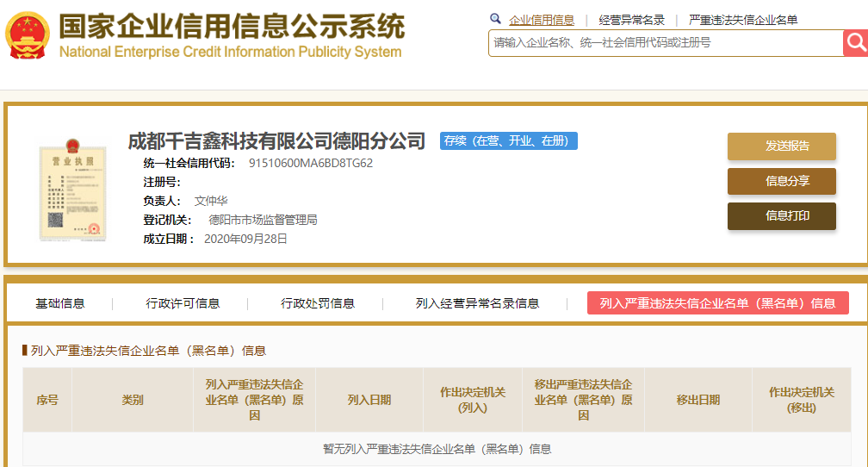
Task: Click the empty-table message 暂无列入严重违法失信企业名单（黑名单）信息
Action: [437, 449]
